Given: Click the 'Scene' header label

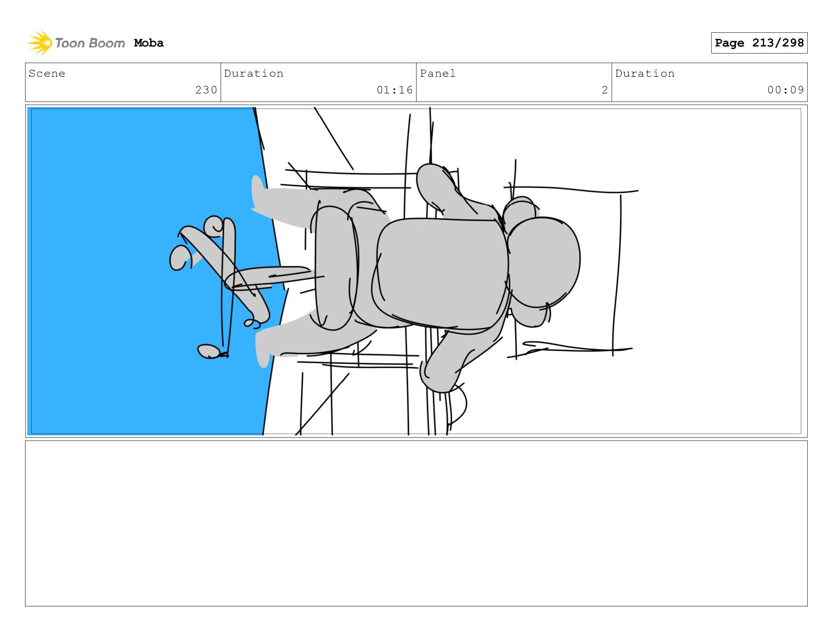Looking at the screenshot, I should click(x=47, y=73).
